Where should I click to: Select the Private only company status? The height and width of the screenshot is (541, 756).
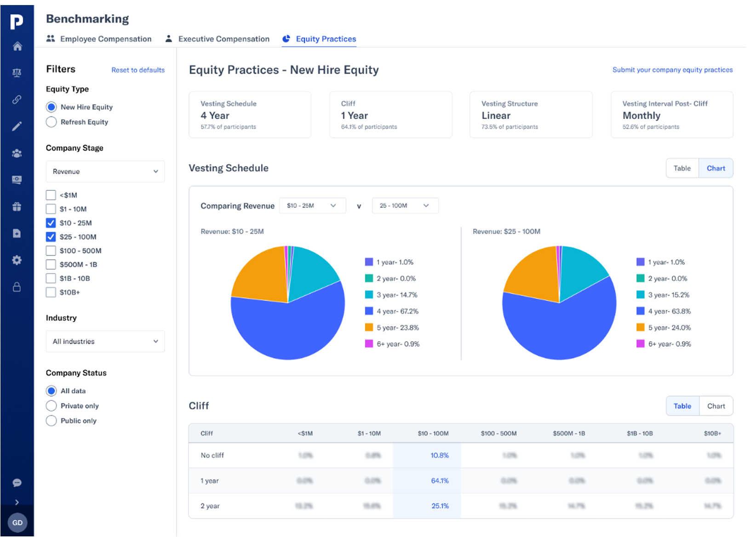coord(51,405)
